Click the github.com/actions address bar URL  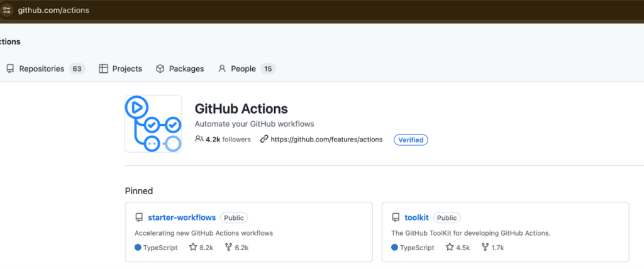(x=53, y=10)
